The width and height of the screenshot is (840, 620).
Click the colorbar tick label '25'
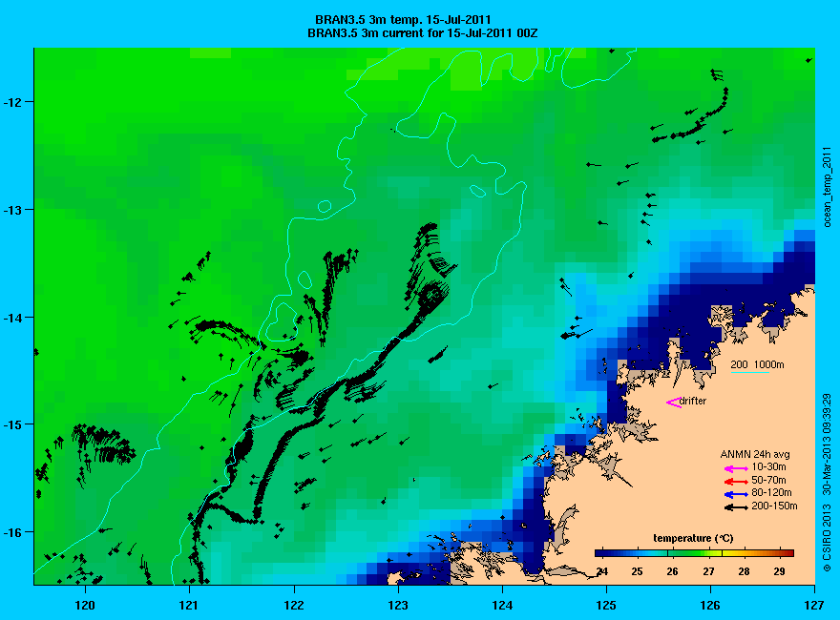point(637,571)
